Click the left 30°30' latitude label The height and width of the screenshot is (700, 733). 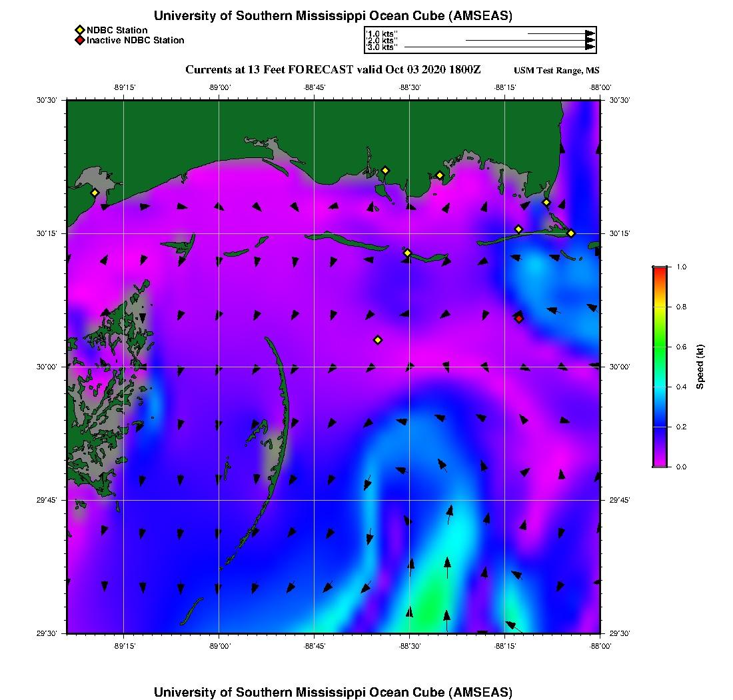(47, 100)
